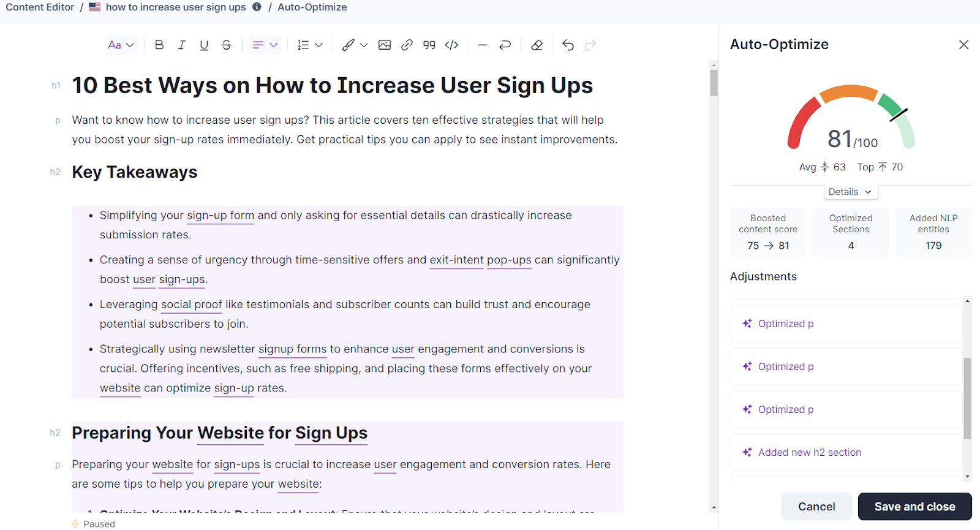The height and width of the screenshot is (530, 980).
Task: Click Cancel button
Action: tap(816, 507)
